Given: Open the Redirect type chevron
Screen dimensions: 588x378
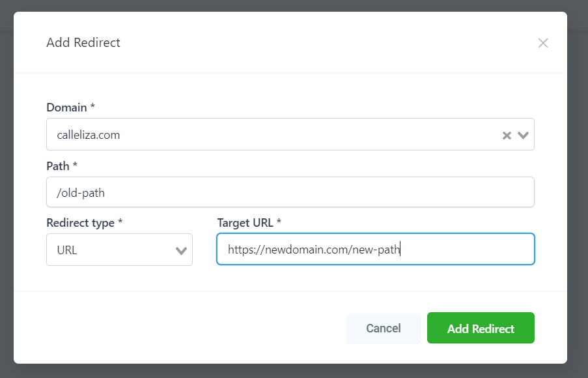Looking at the screenshot, I should 182,251.
